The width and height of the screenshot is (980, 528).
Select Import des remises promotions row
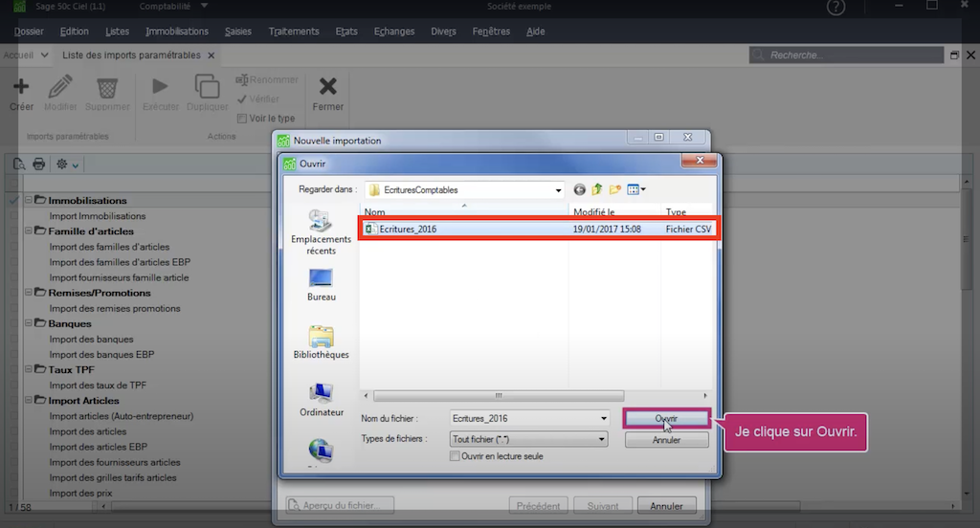point(115,308)
